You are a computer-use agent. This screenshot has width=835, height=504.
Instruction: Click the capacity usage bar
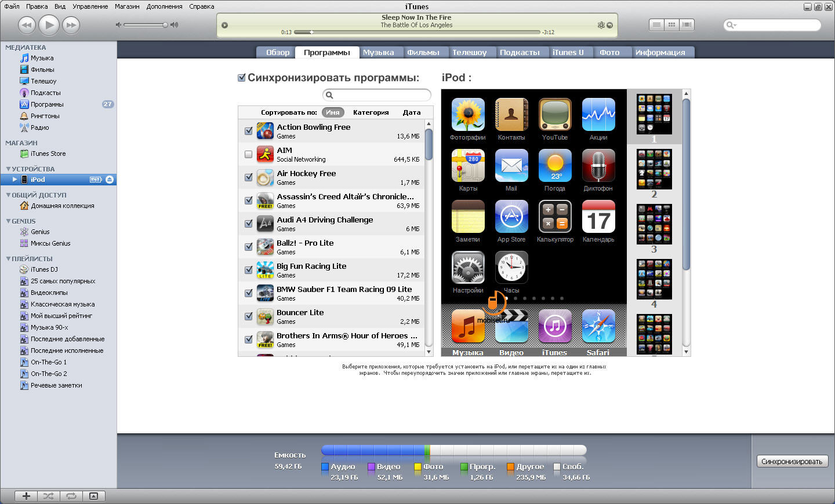(454, 450)
